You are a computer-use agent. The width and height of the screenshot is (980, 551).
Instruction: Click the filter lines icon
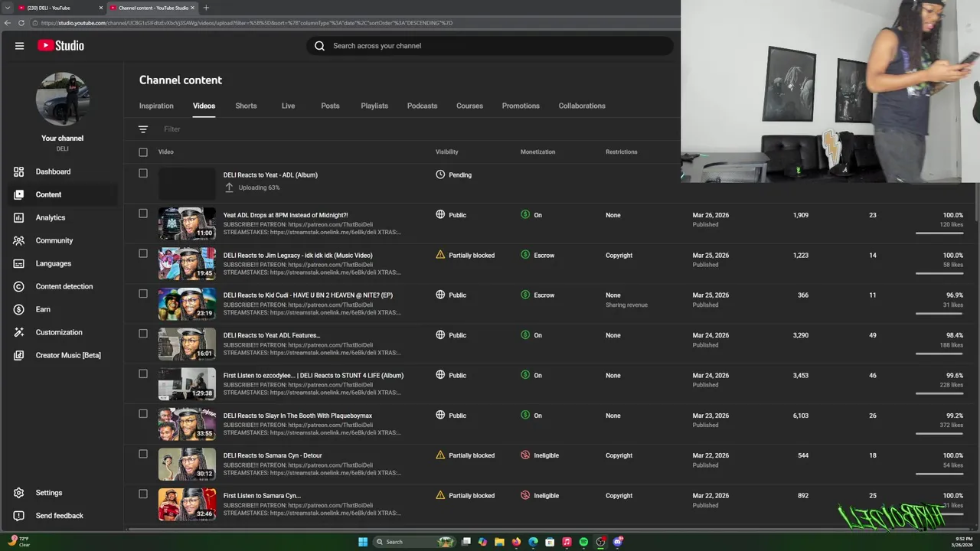click(x=143, y=129)
